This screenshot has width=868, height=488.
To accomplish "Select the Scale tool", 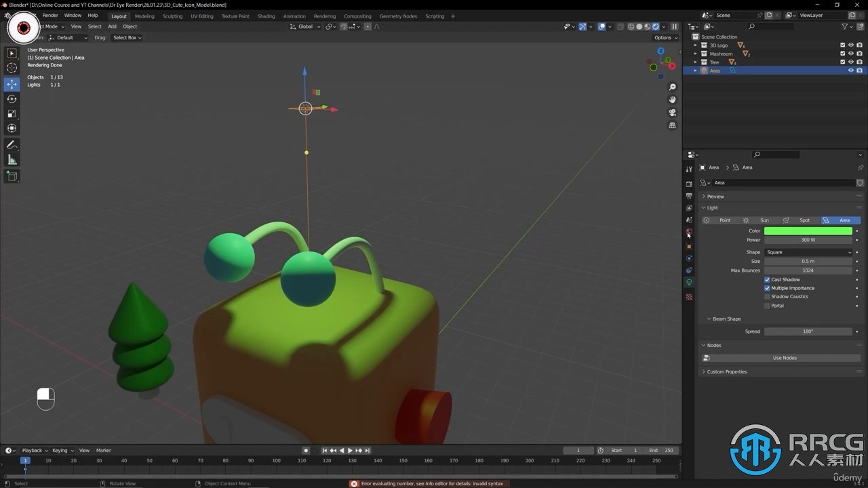I will [12, 114].
